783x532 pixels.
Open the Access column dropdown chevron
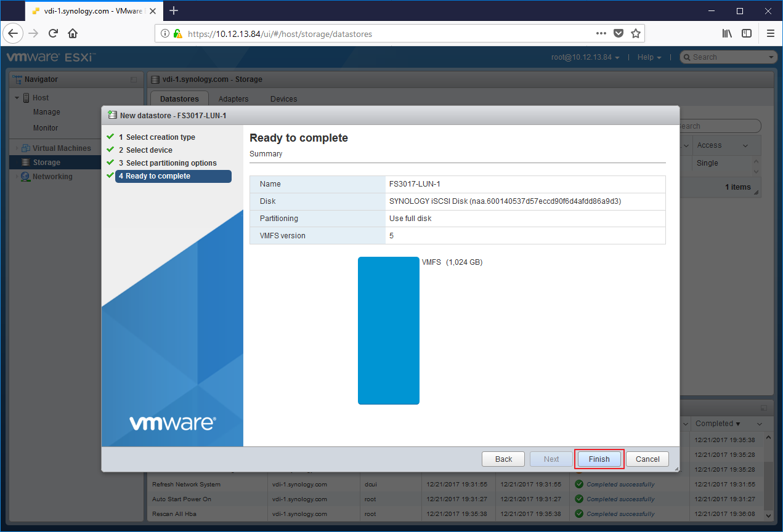[745, 146]
